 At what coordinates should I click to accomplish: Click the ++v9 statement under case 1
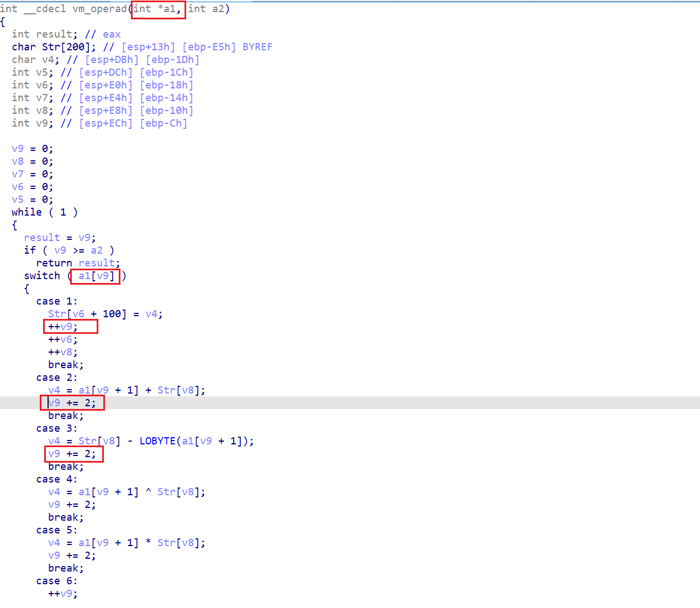pyautogui.click(x=63, y=327)
